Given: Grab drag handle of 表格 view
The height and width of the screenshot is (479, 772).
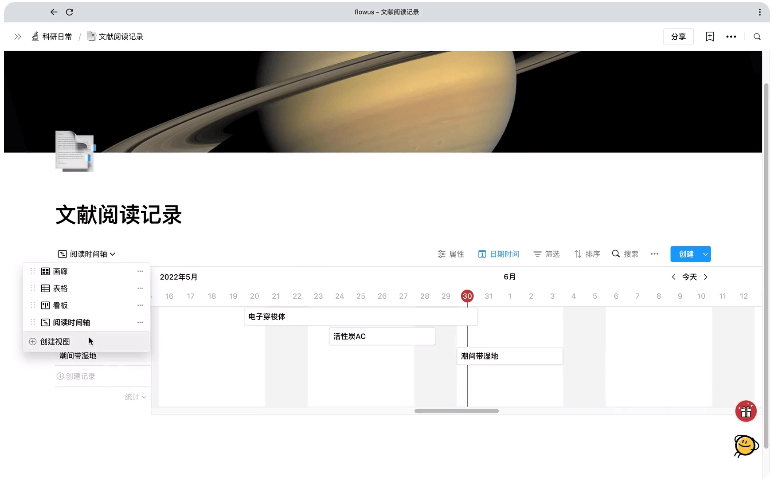Looking at the screenshot, I should (x=33, y=288).
